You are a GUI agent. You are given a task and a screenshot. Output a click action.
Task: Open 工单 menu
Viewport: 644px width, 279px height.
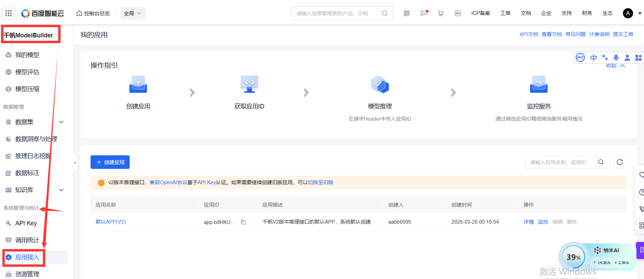pyautogui.click(x=505, y=13)
